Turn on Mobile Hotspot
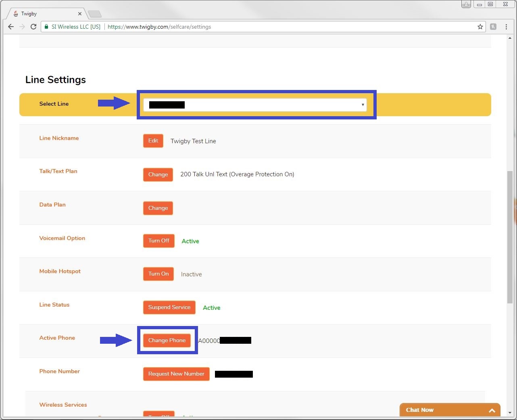The image size is (517, 420). click(158, 274)
